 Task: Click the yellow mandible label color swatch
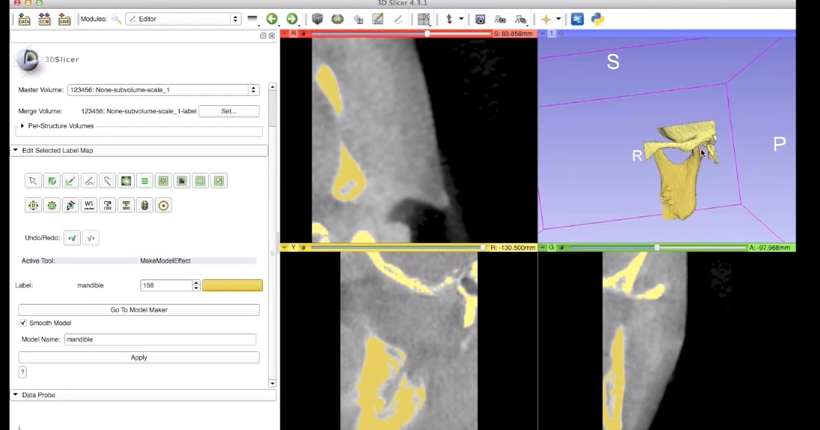pyautogui.click(x=232, y=285)
